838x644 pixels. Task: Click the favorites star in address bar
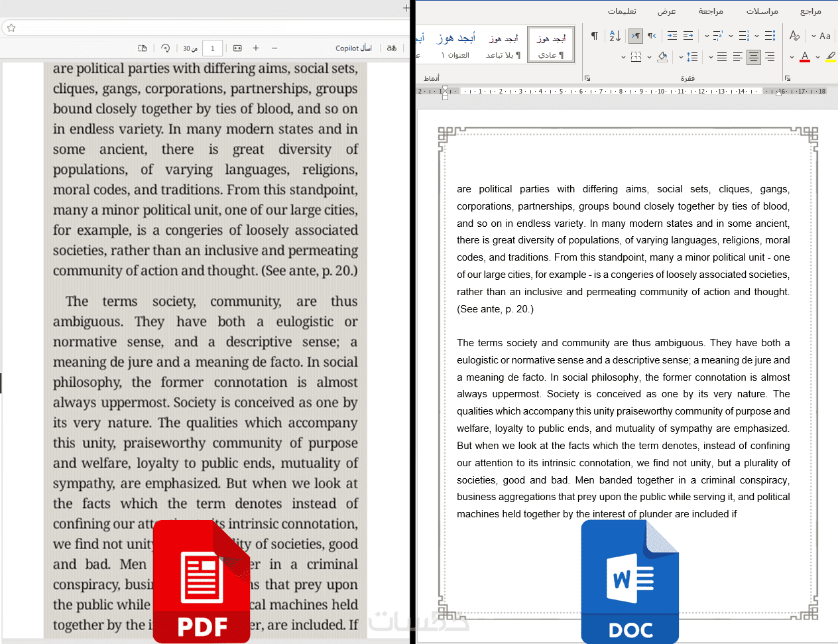tap(11, 28)
